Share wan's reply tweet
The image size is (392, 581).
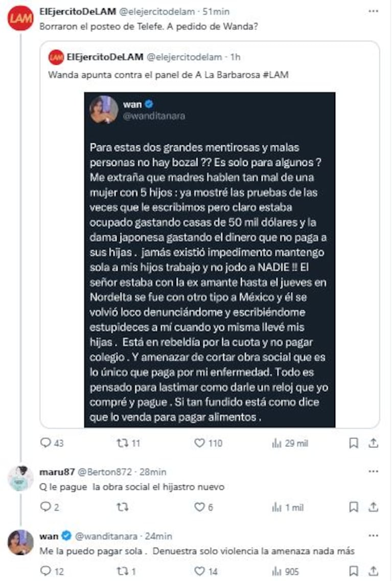point(374,571)
